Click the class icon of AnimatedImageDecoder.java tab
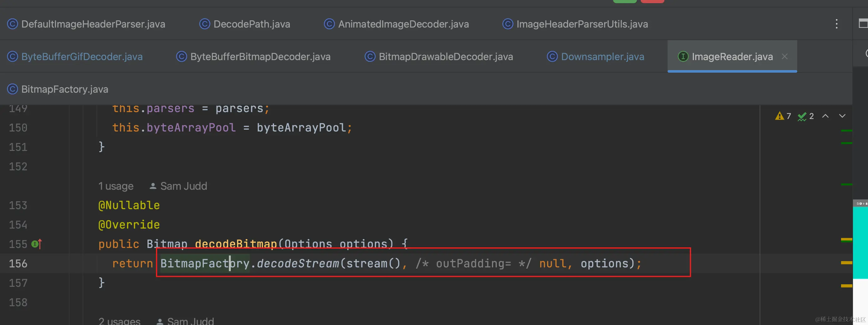This screenshot has width=868, height=325. 329,24
